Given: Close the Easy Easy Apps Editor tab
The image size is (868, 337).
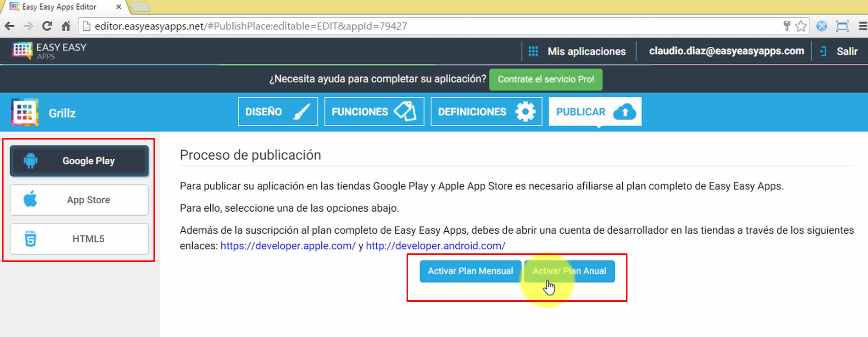Looking at the screenshot, I should pos(119,7).
